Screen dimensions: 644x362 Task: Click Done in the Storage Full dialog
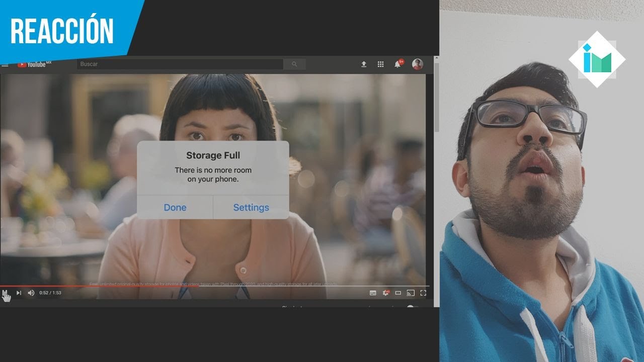pyautogui.click(x=175, y=207)
